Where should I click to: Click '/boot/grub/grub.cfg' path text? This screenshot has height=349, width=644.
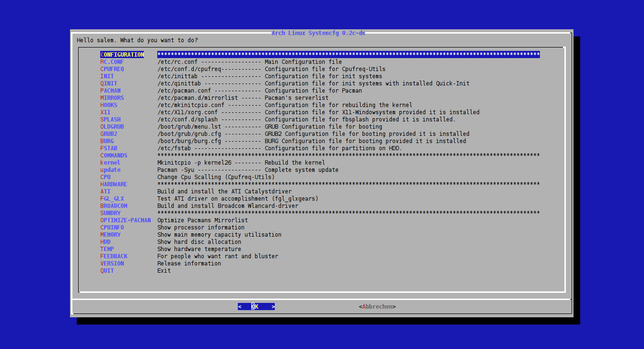(189, 134)
